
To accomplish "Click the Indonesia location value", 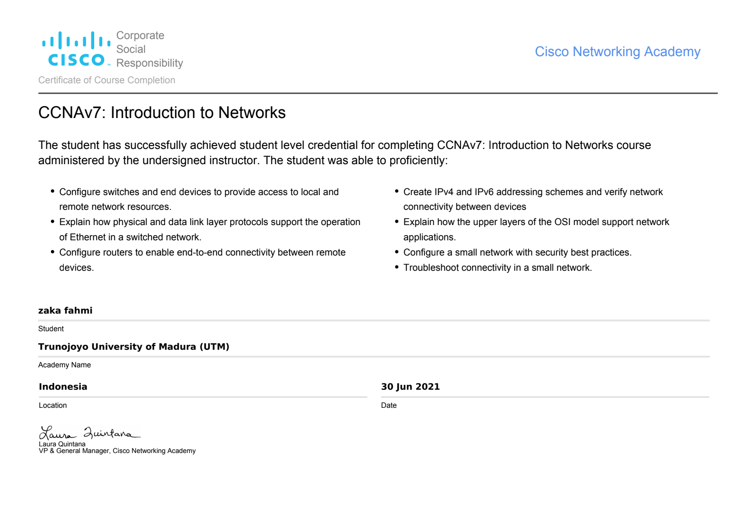I will 63,387.
